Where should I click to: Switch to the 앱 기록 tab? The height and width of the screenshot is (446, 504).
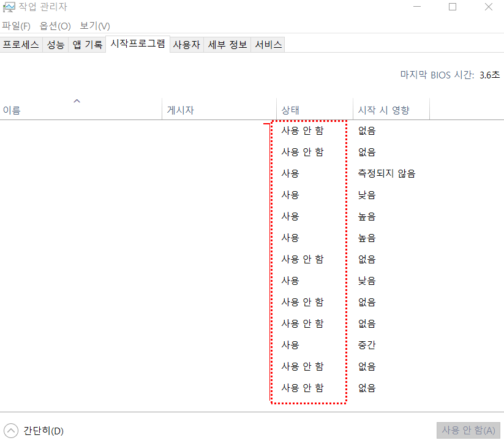click(x=87, y=44)
